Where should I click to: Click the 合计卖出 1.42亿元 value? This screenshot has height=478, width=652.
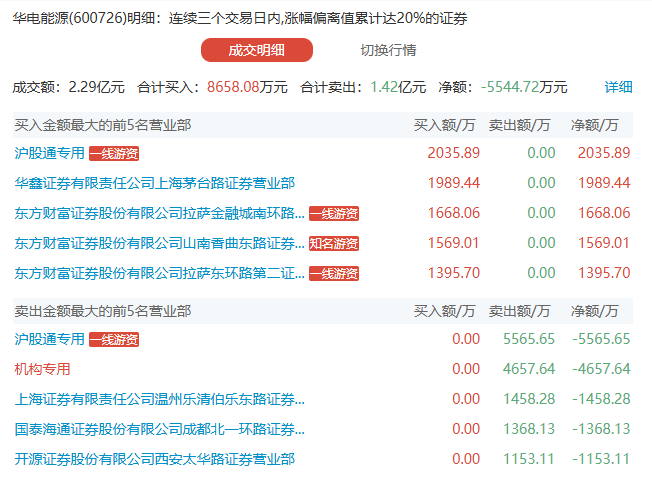398,87
